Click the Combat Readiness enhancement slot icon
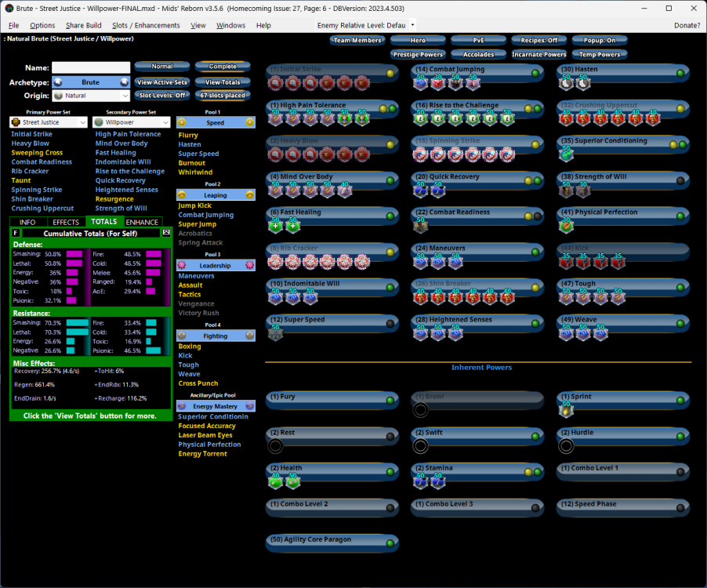707x588 pixels. [x=421, y=227]
